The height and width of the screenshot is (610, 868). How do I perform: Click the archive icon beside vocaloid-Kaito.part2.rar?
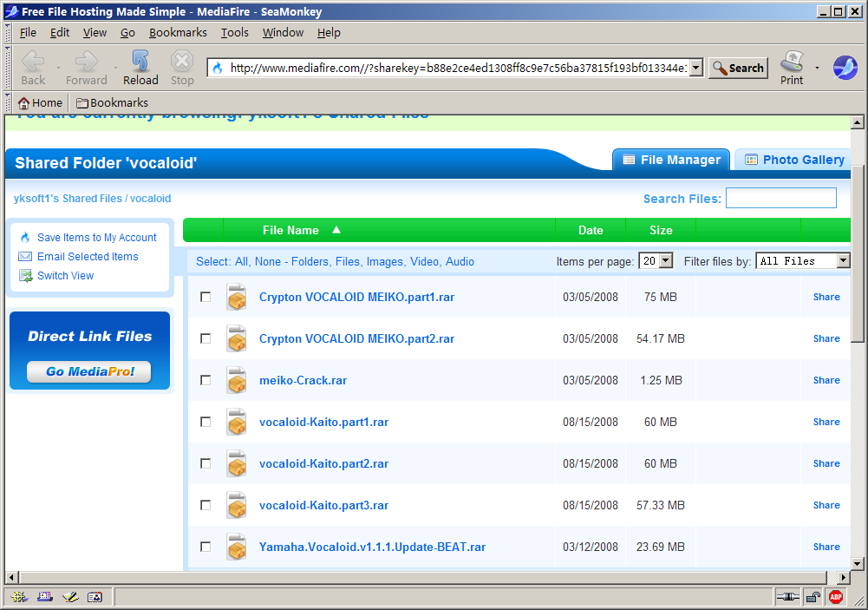tap(237, 463)
